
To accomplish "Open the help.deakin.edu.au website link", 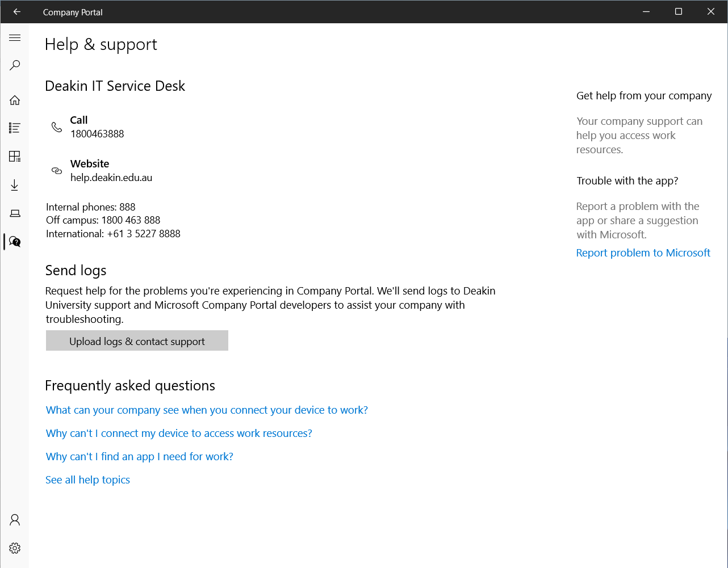I will point(111,178).
